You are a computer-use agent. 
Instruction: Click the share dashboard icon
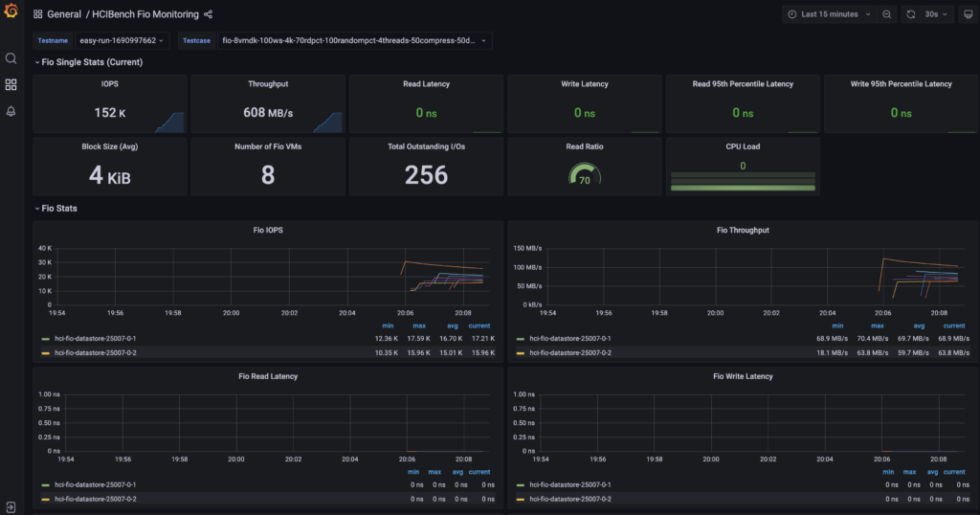(208, 14)
